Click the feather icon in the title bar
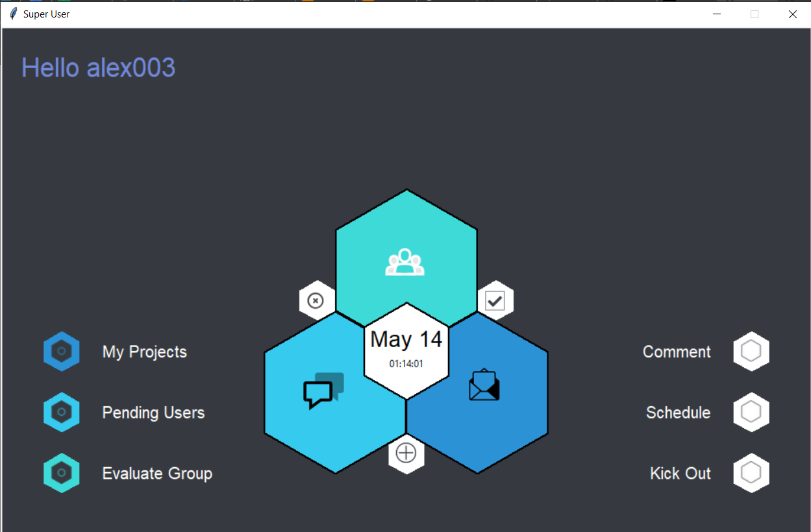811x532 pixels. (x=13, y=14)
